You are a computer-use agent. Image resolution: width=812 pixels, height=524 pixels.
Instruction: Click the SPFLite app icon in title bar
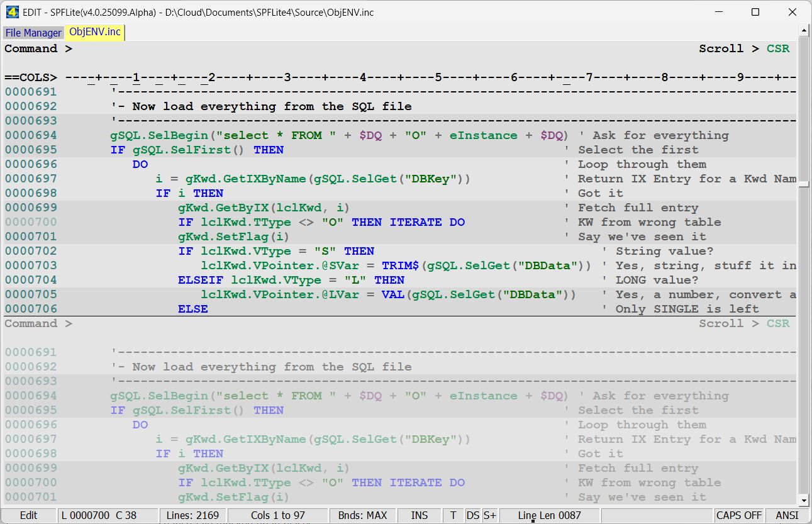coord(11,12)
